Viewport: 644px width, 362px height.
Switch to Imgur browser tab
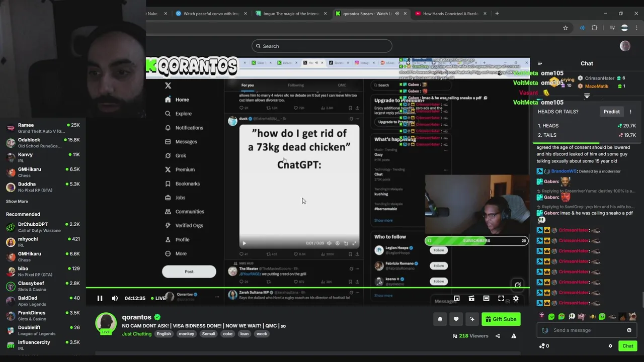291,14
